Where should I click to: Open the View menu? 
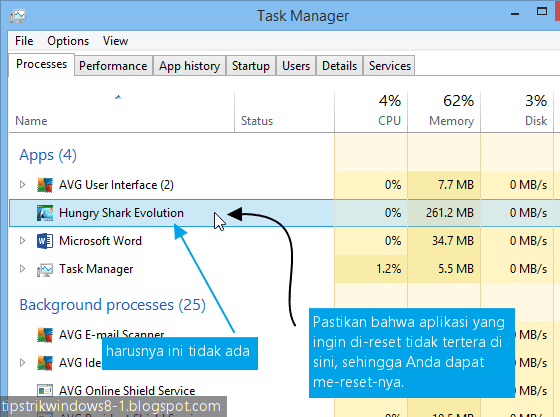[115, 41]
